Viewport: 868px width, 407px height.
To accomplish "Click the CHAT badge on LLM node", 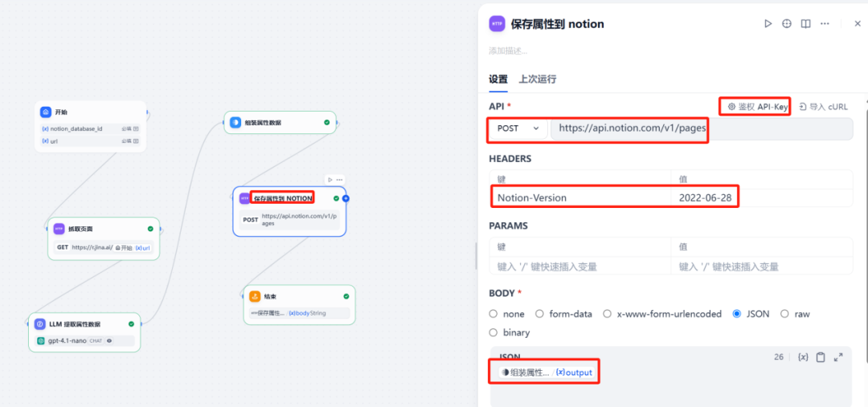I will 96,340.
